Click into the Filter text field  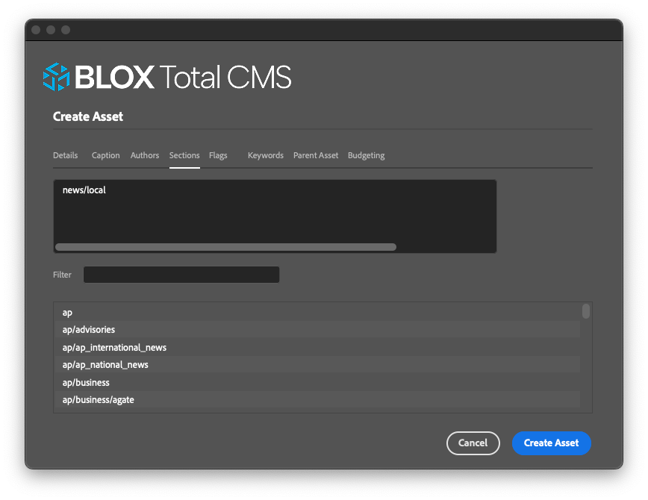coord(181,275)
